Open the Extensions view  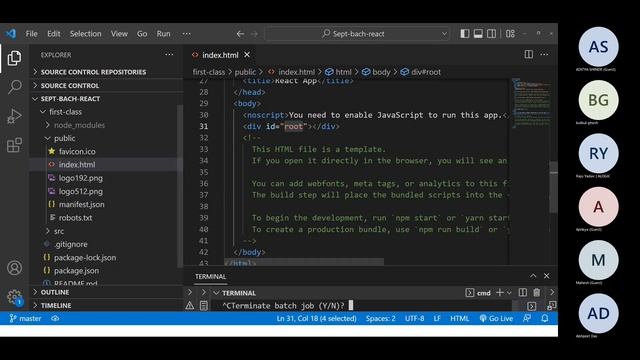tap(14, 145)
